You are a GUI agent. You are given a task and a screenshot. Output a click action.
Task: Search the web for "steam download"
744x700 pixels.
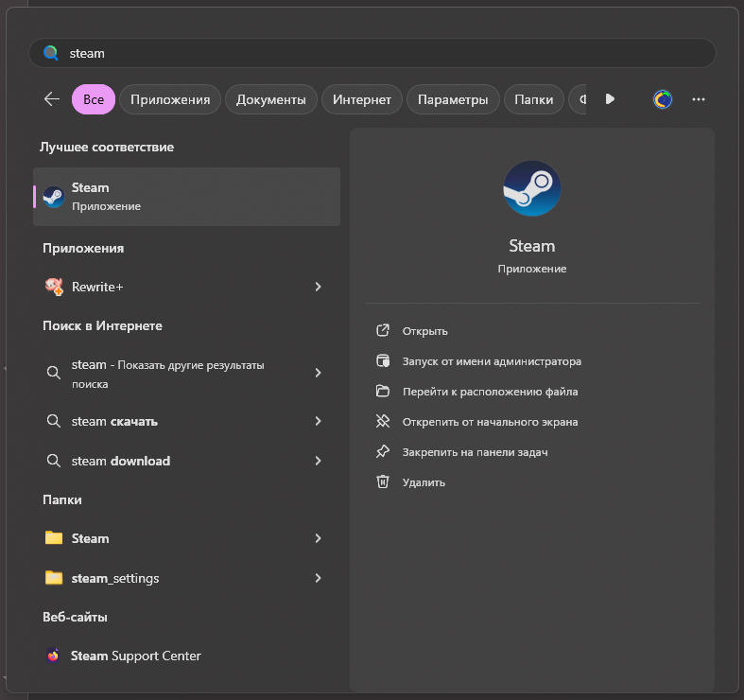[186, 461]
